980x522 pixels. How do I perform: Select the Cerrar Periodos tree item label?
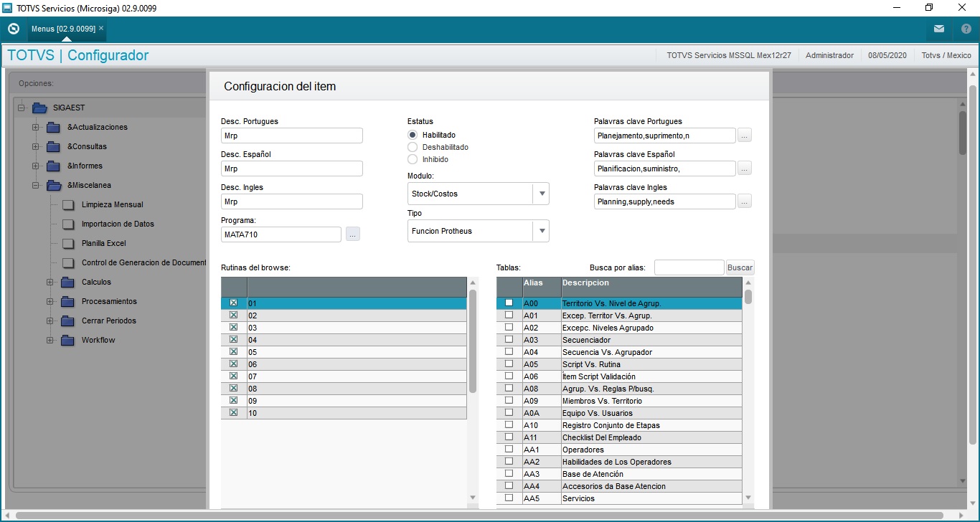(109, 321)
